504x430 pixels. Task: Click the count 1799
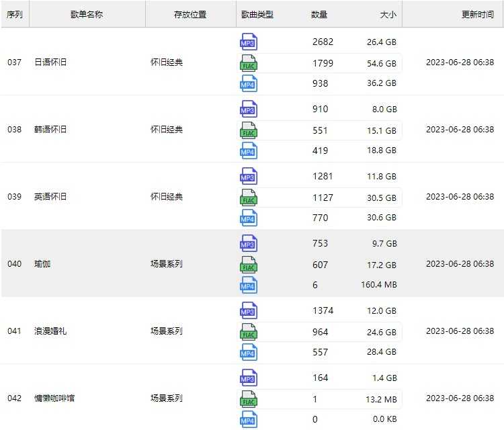(x=323, y=63)
